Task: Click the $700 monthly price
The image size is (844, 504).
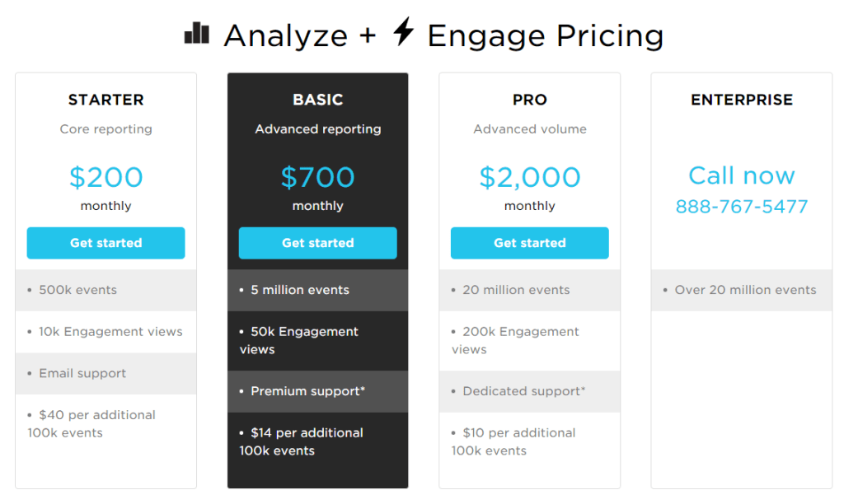Action: click(317, 177)
